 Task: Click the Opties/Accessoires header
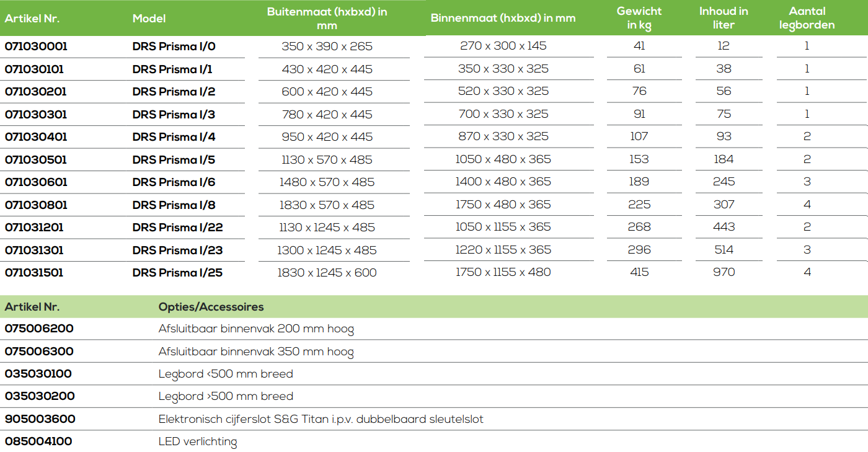pyautogui.click(x=211, y=307)
